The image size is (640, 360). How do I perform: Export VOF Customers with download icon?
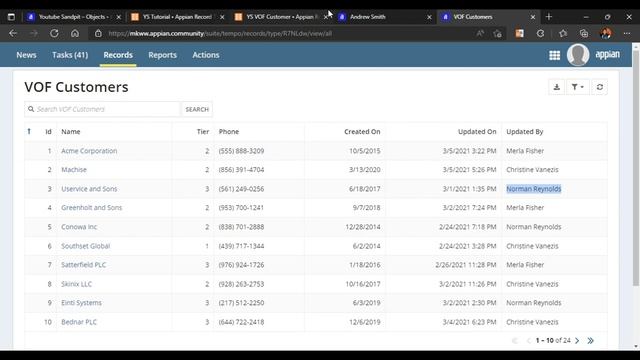tap(557, 87)
